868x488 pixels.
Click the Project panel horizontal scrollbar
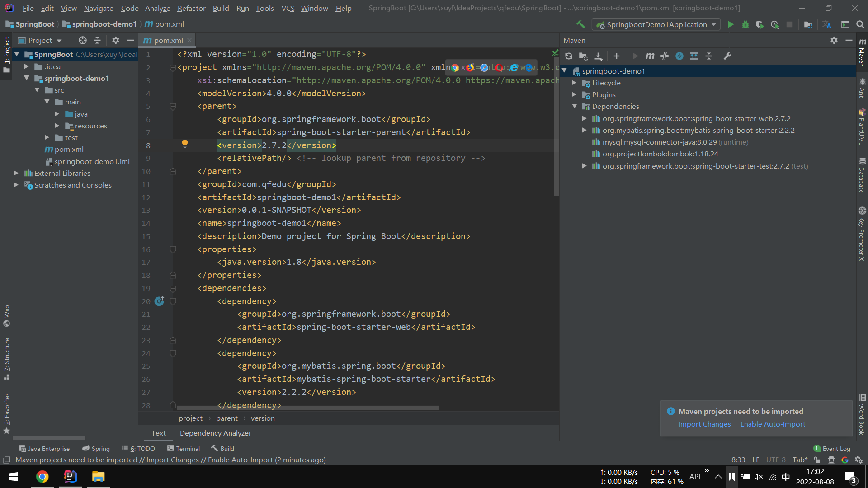click(48, 438)
